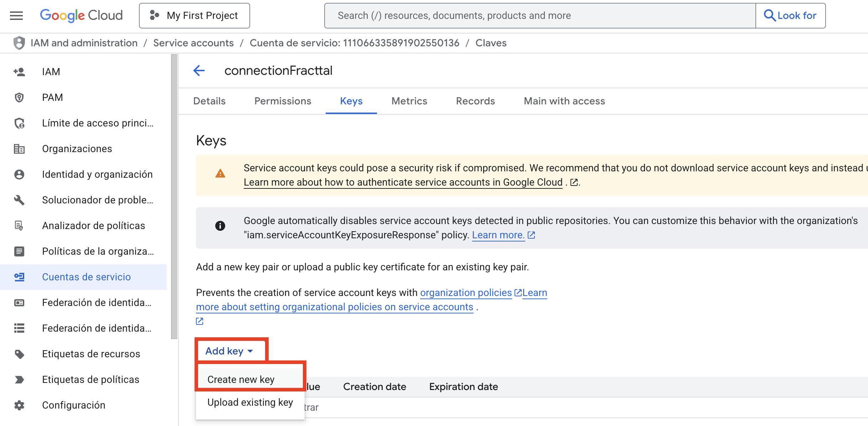The image size is (868, 426).
Task: Open the hamburger navigation menu
Action: point(16,15)
